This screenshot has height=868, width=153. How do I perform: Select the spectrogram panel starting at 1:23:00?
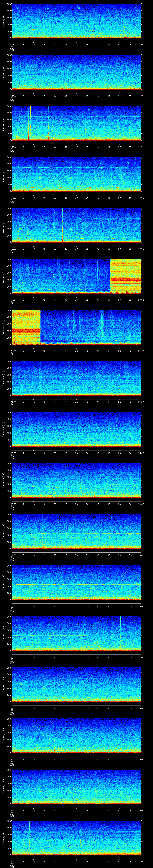coord(77,480)
